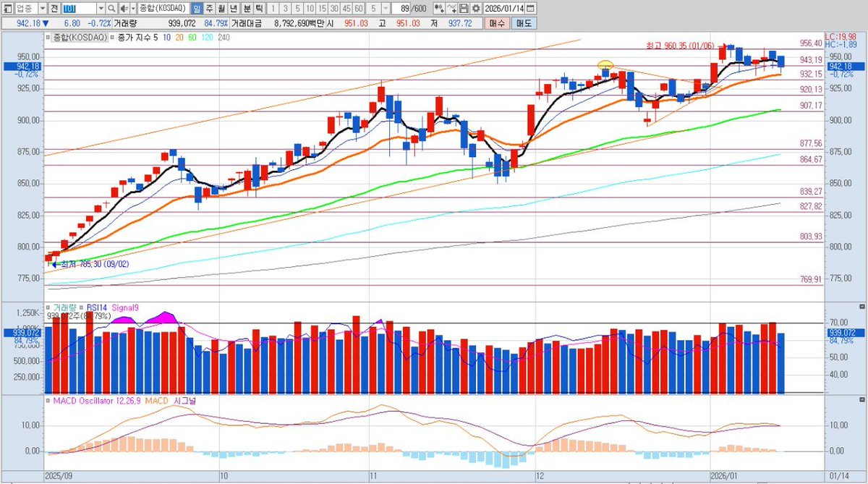868x484 pixels.
Task: Click the small square marker before MACD Oscillator legend
Action: pos(48,400)
